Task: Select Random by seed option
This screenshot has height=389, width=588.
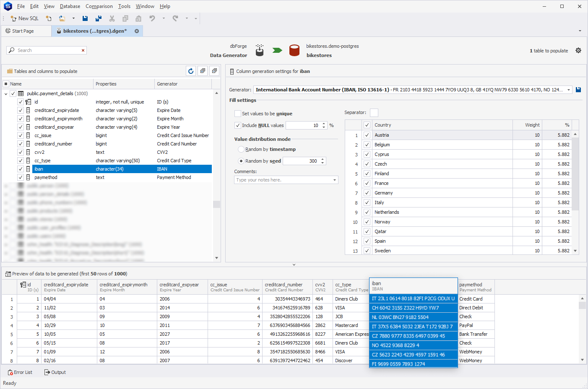Action: tap(241, 161)
